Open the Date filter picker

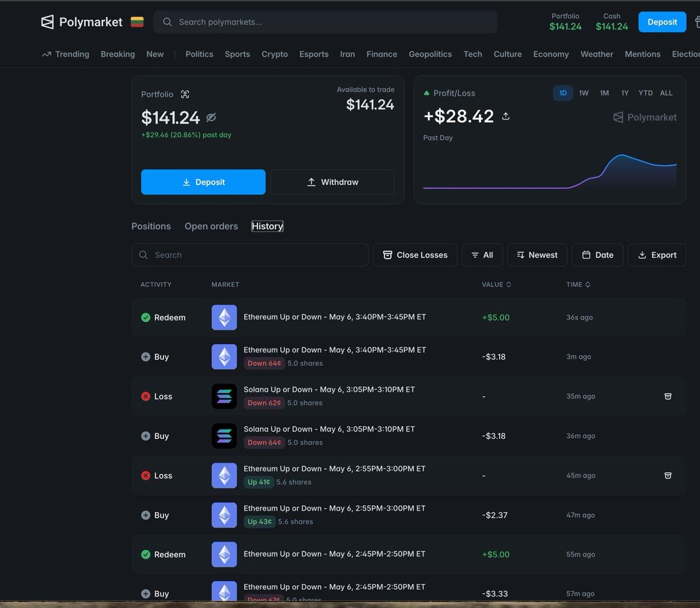[x=597, y=255]
